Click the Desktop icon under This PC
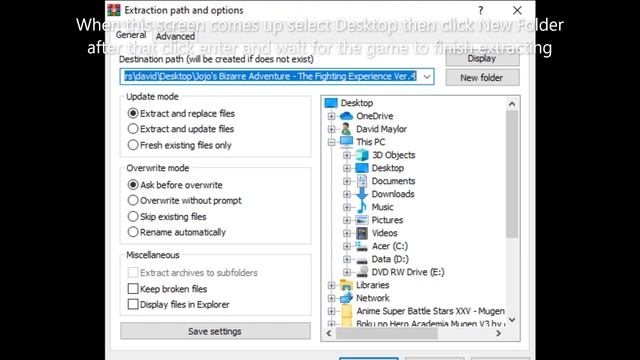Viewport: 640px width, 360px height. tap(362, 168)
